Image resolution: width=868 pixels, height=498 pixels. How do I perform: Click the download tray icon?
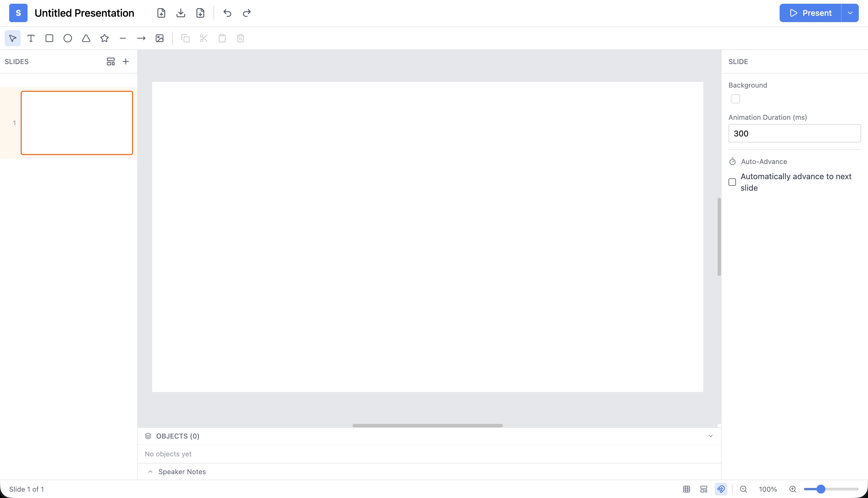(x=181, y=13)
